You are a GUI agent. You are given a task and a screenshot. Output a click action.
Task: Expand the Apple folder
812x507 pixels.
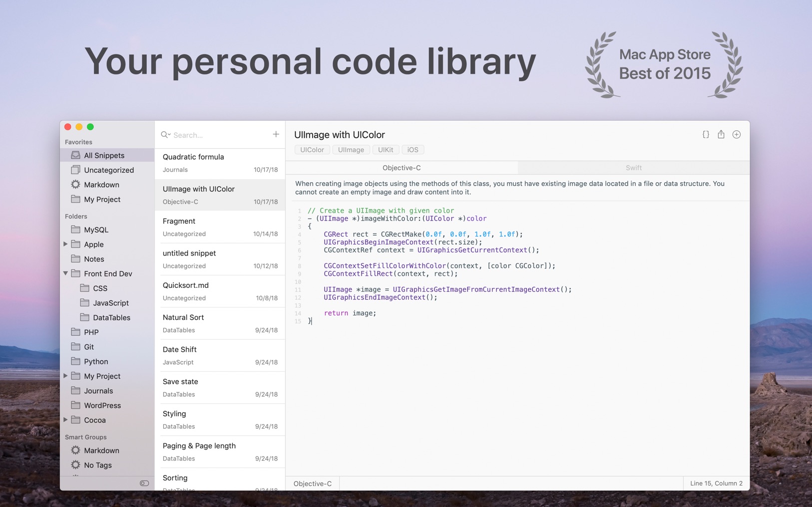pos(65,244)
